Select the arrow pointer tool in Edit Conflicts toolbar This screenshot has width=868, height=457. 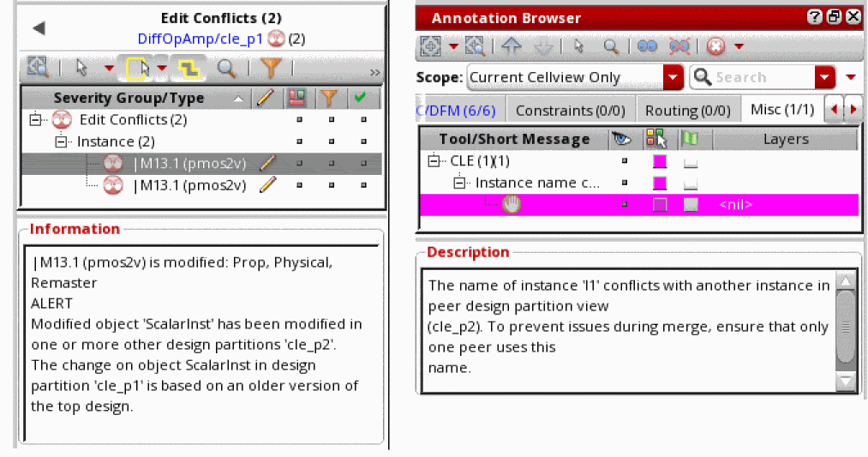(82, 68)
